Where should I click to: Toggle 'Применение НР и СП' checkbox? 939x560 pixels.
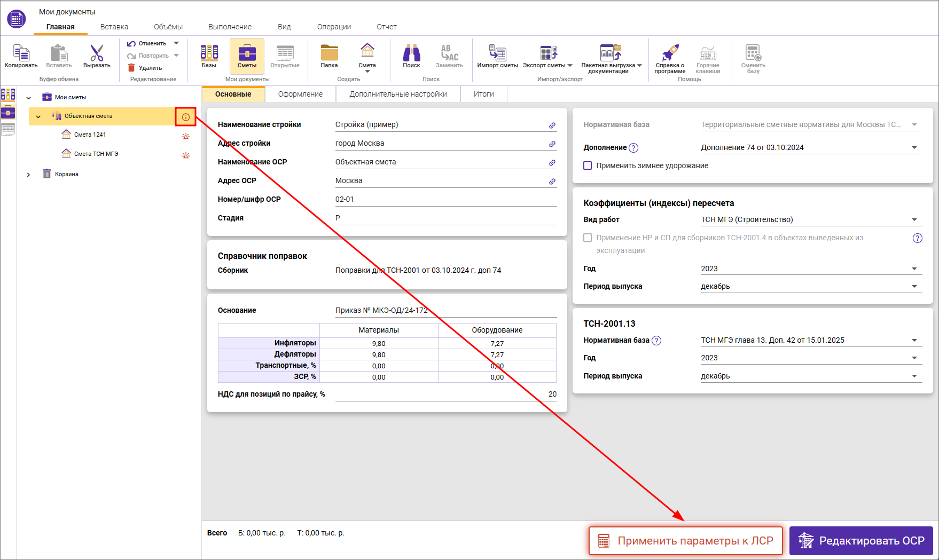588,238
